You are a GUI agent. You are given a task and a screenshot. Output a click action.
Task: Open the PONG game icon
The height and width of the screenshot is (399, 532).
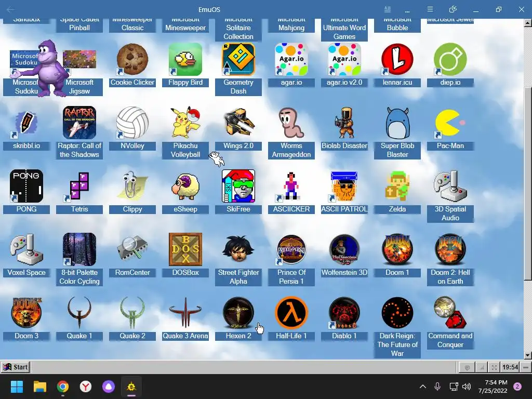tap(26, 187)
